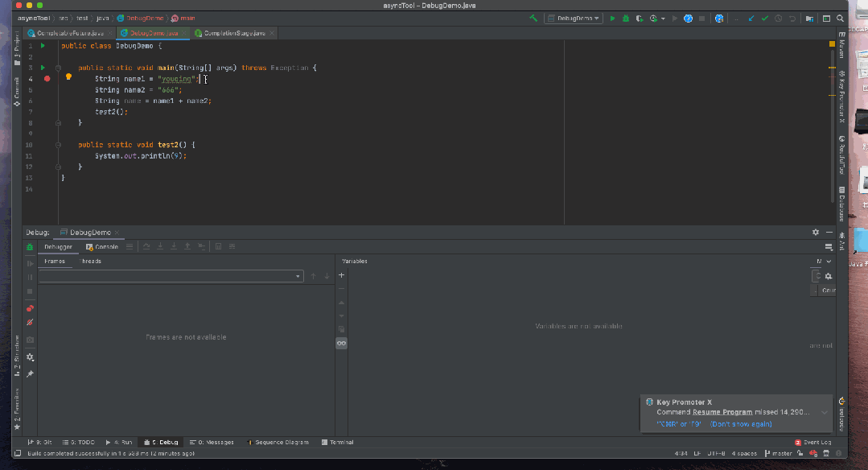Hide the Debug tool window
Image resolution: width=868 pixels, height=470 pixels.
pos(829,233)
